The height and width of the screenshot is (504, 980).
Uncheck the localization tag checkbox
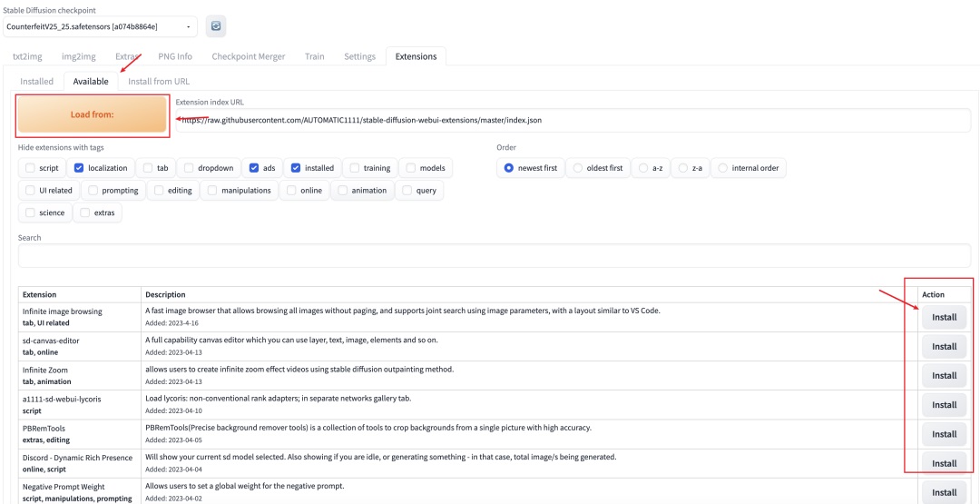pos(80,168)
